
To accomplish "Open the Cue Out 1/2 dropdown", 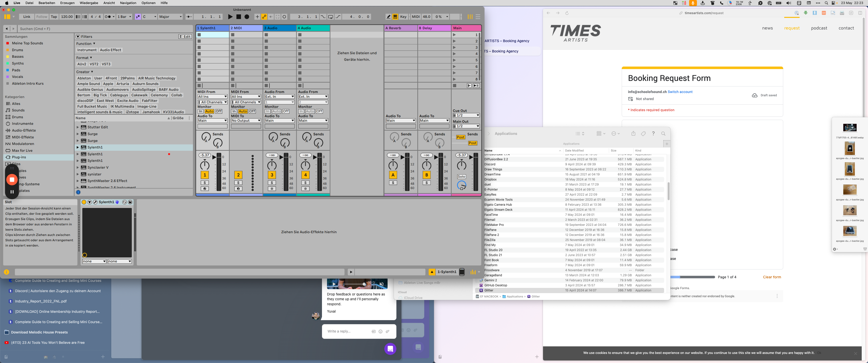I will 466,115.
